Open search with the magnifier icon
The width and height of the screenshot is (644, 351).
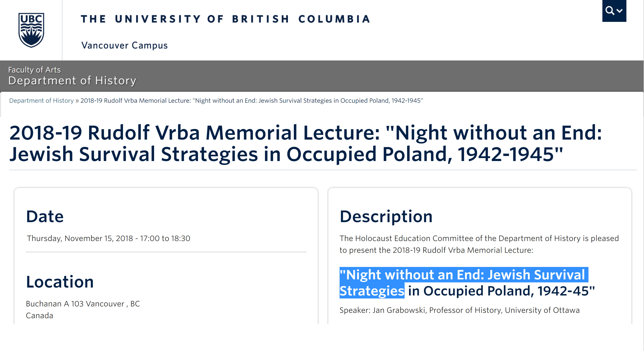609,11
